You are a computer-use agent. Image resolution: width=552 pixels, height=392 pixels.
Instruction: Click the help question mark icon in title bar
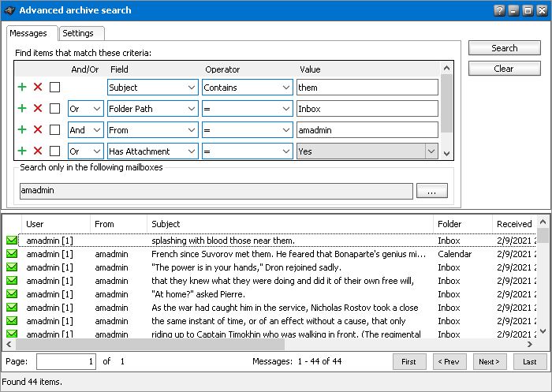[499, 10]
